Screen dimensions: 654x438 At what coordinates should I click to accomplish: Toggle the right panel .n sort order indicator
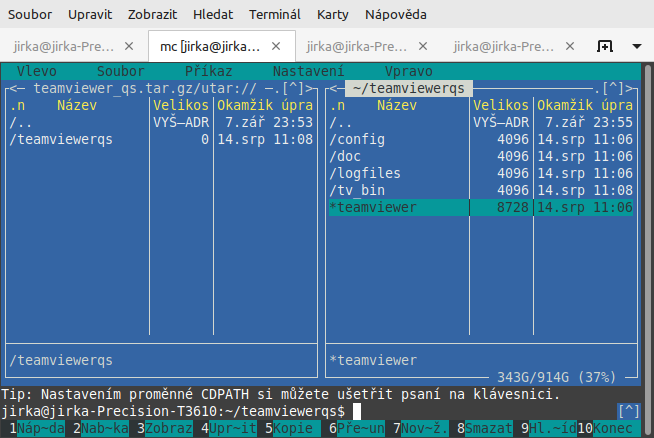coord(337,105)
